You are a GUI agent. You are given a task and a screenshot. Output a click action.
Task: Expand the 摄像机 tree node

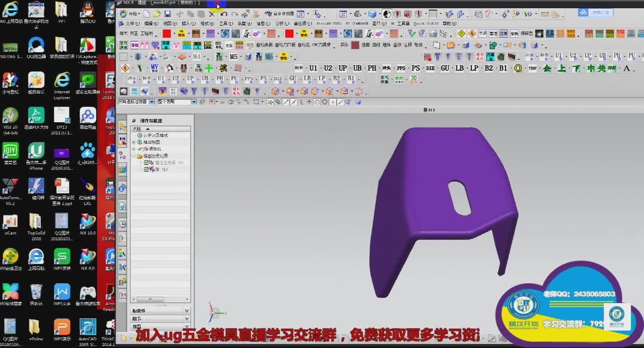tap(134, 149)
